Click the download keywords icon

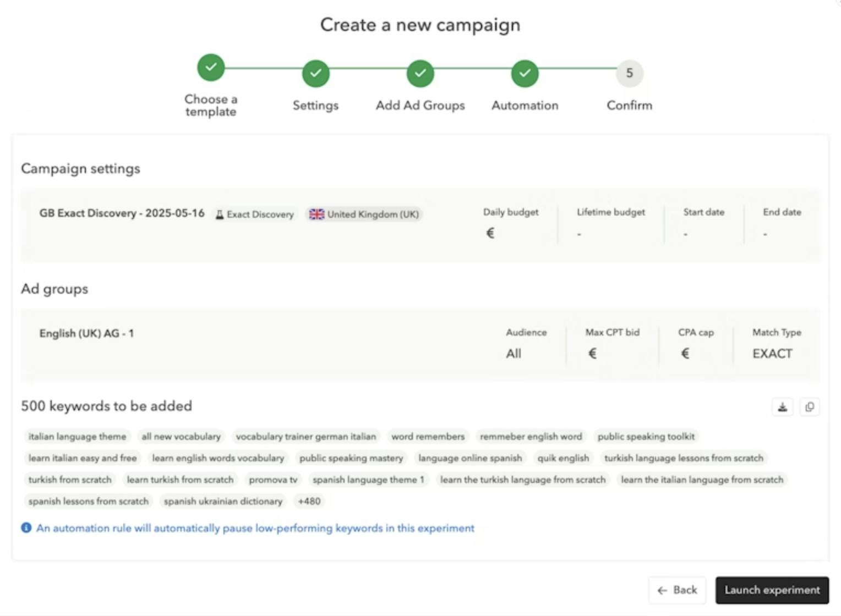[x=782, y=407]
